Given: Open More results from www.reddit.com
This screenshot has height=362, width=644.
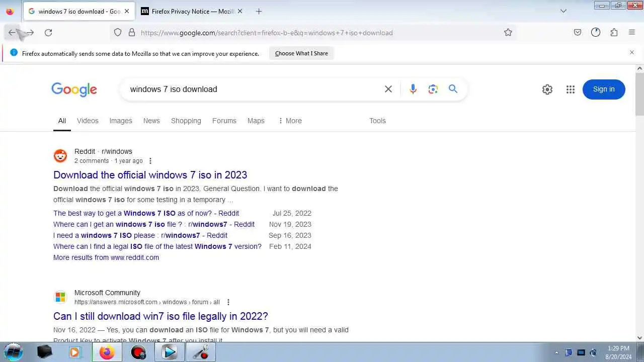Looking at the screenshot, I should [x=106, y=257].
